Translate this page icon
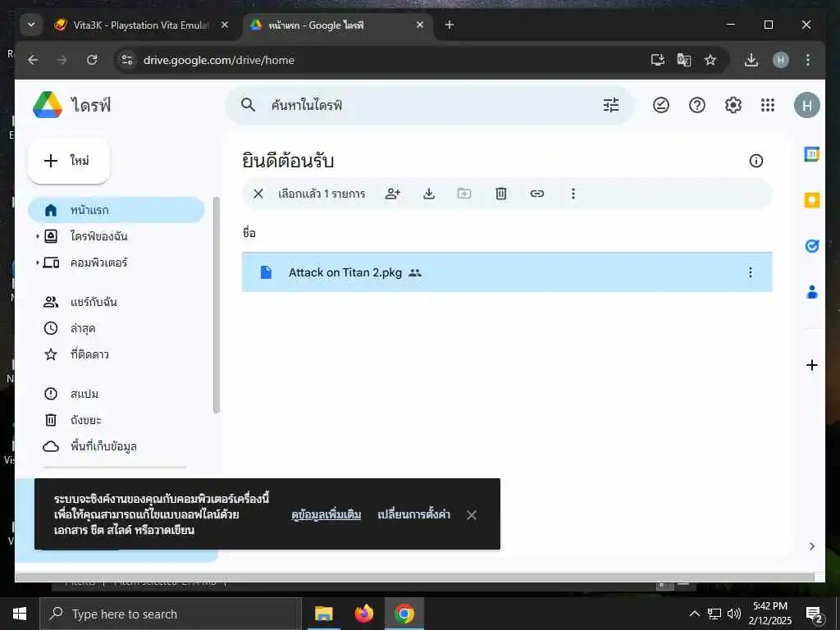840x630 pixels. click(x=683, y=60)
